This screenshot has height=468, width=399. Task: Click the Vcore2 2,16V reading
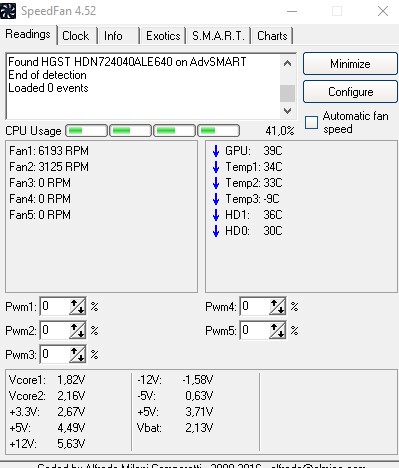[47, 396]
